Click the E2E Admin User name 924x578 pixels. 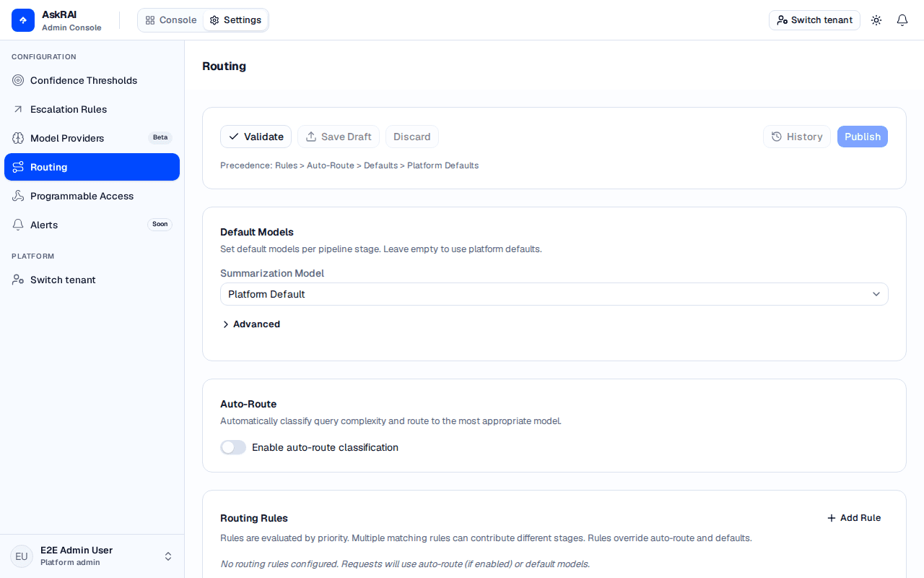77,551
